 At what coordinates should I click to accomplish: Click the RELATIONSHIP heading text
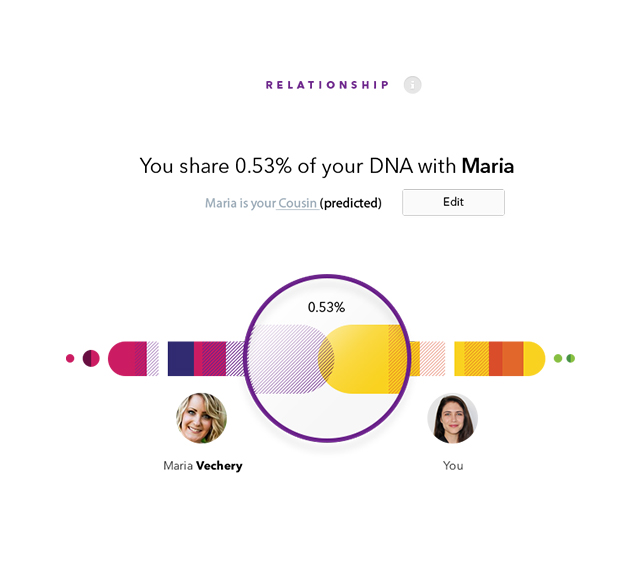tap(327, 85)
